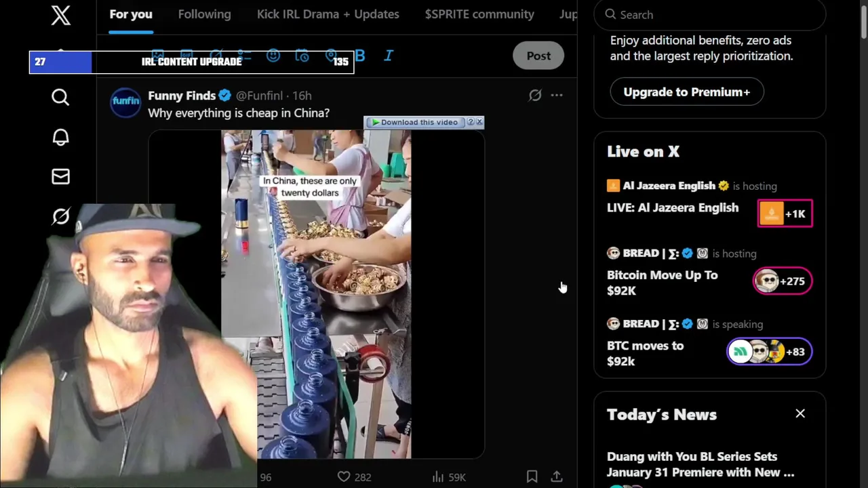This screenshot has width=868, height=488.
Task: Open Explore via the magnifier sidebar icon
Action: (60, 98)
